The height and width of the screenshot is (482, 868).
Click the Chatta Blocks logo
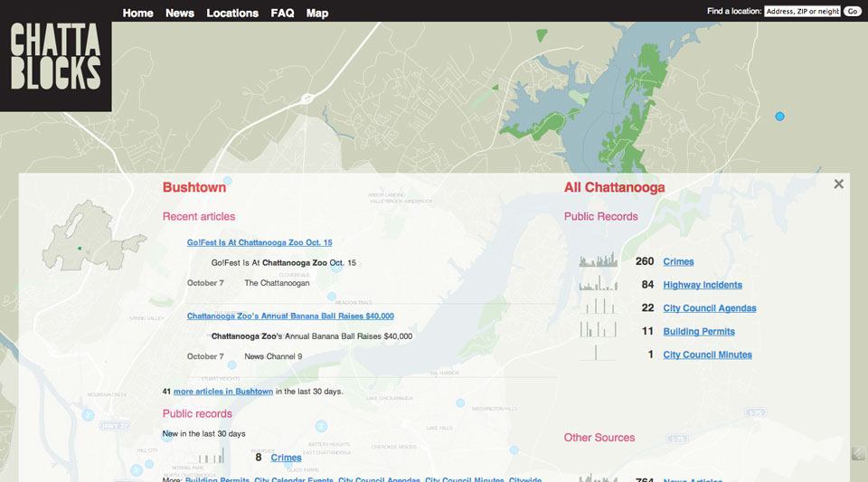[56, 56]
